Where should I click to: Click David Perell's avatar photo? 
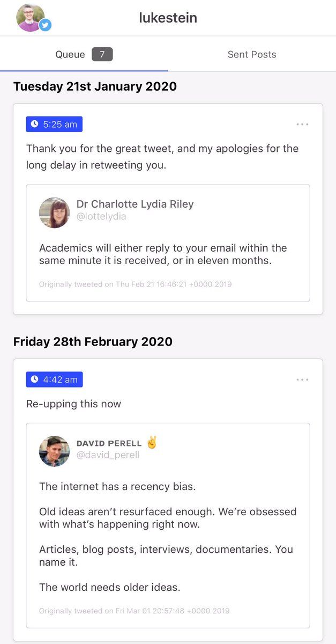(54, 451)
